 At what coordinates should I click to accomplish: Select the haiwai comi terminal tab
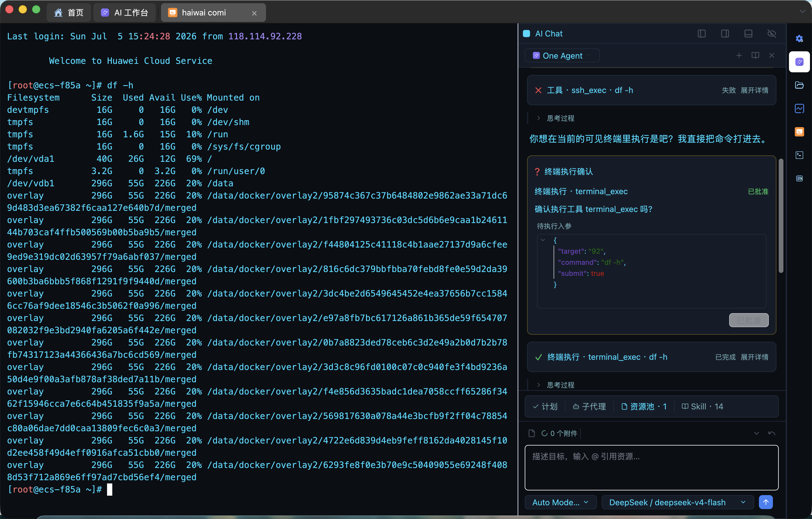pos(213,13)
